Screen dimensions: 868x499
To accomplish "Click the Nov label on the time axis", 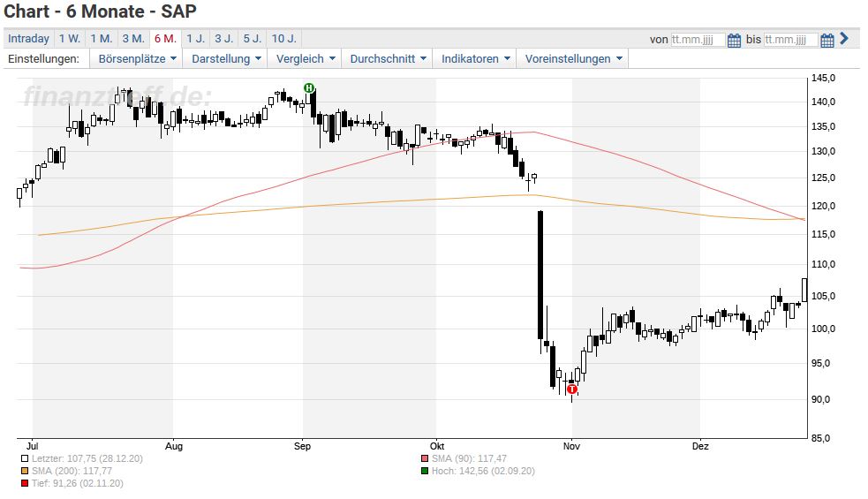I will pos(571,446).
